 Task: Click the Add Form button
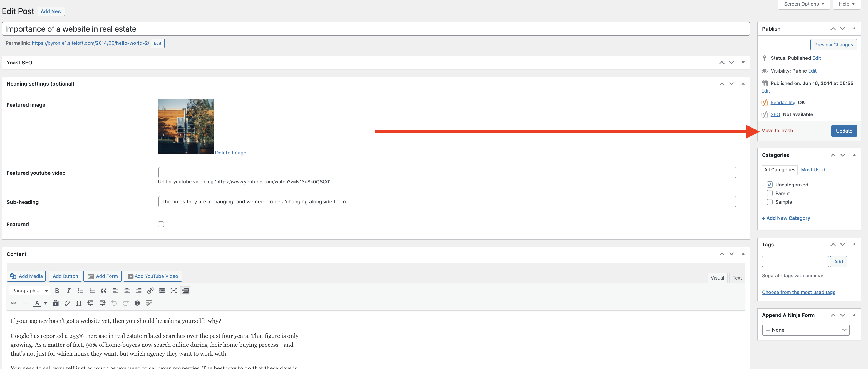click(102, 276)
